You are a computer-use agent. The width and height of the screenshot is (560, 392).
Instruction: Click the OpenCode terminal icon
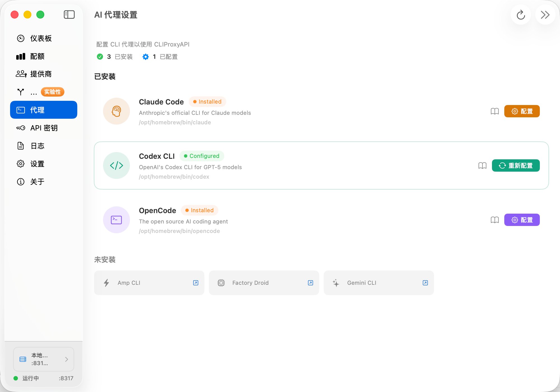click(116, 220)
